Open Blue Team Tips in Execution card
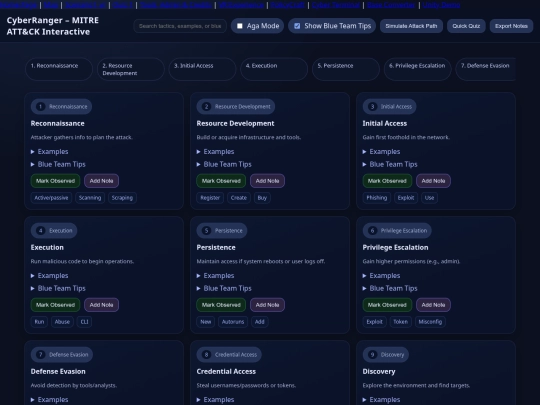Viewport: 540px width, 405px height. pyautogui.click(x=58, y=288)
